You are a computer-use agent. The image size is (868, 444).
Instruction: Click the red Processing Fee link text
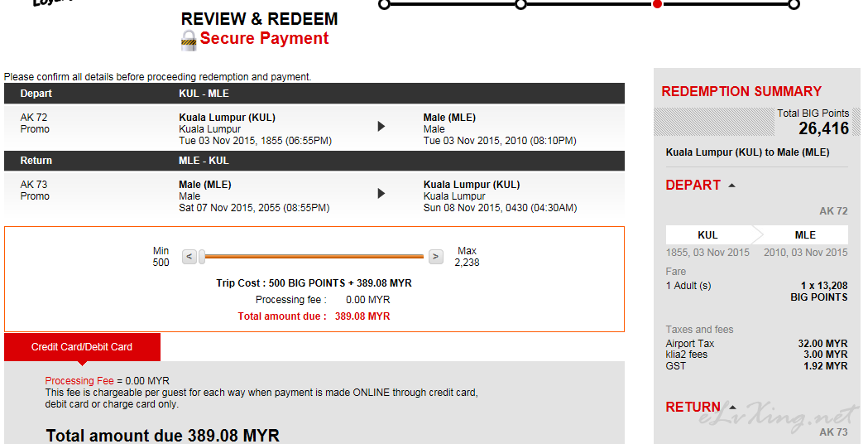[x=79, y=381]
